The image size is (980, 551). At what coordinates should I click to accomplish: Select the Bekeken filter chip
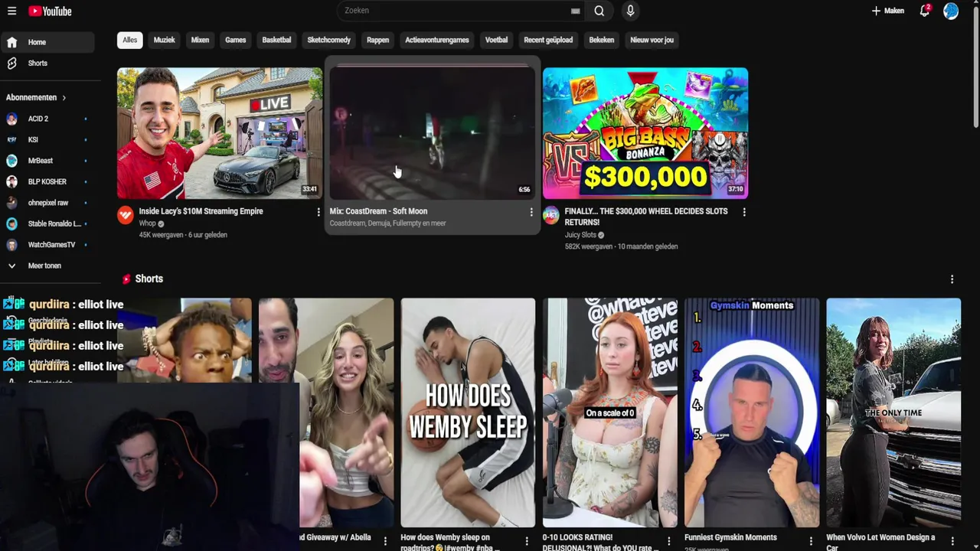tap(601, 40)
